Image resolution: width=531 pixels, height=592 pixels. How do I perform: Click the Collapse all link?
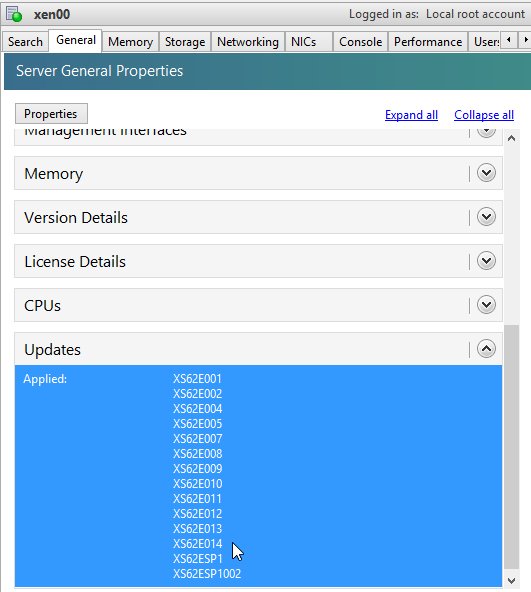click(x=484, y=115)
